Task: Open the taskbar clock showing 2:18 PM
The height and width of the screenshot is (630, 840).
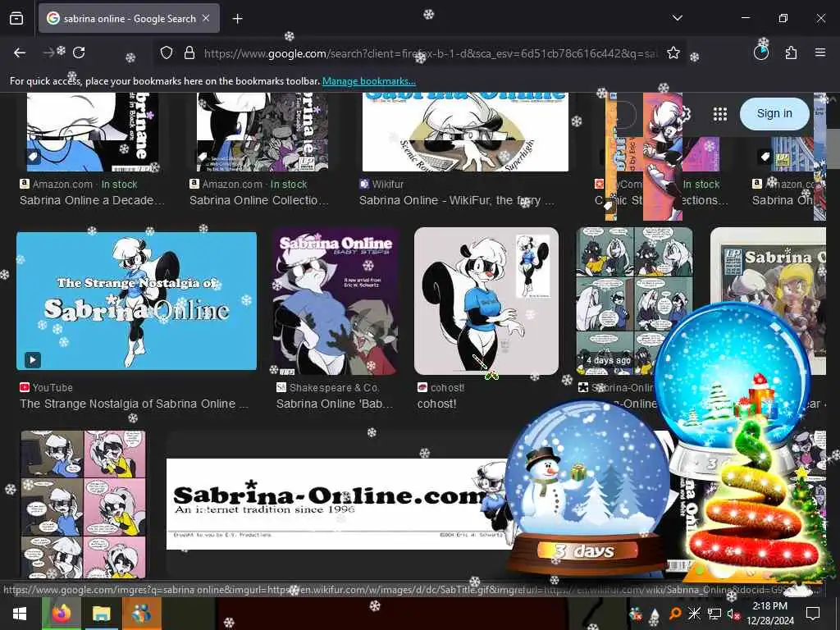Action: coord(769,614)
